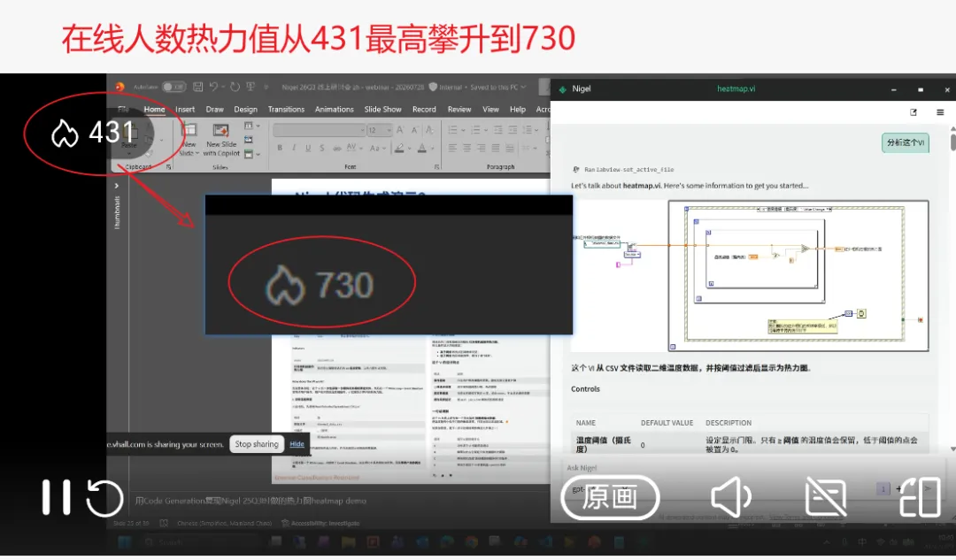Click Increase List Level icon
The height and width of the screenshot is (560, 956).
513,130
